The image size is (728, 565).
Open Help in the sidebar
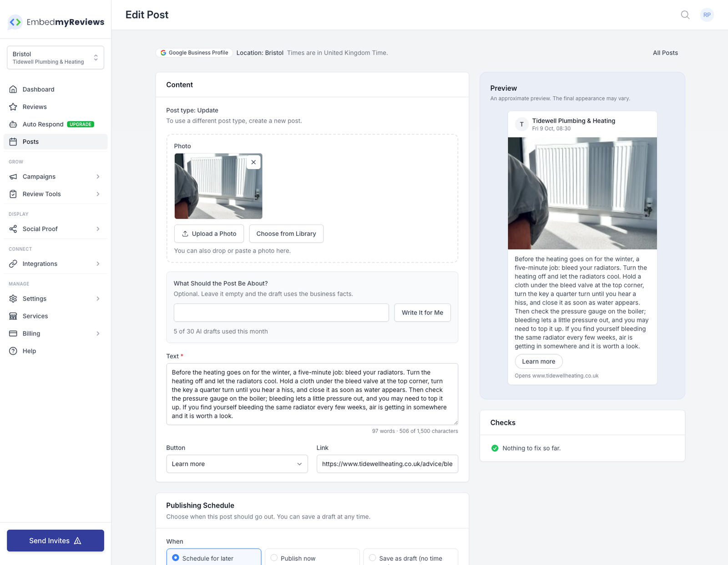[56, 351]
